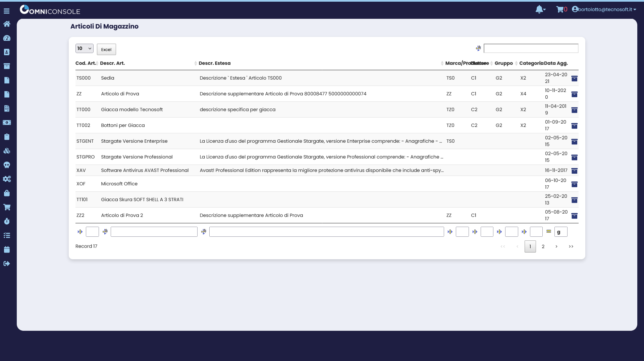Open the page size dropdown showing 10
This screenshot has width=644, height=361.
coord(84,48)
